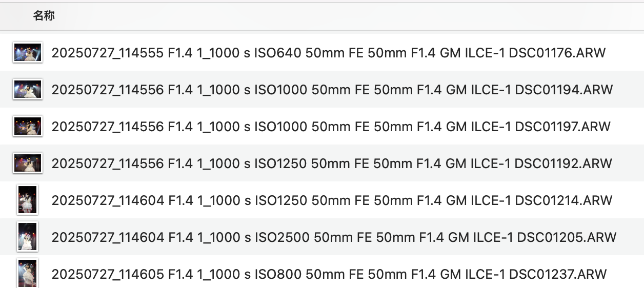
Task: Click the DSC01197.ARW image thumbnail
Action: pyautogui.click(x=27, y=126)
